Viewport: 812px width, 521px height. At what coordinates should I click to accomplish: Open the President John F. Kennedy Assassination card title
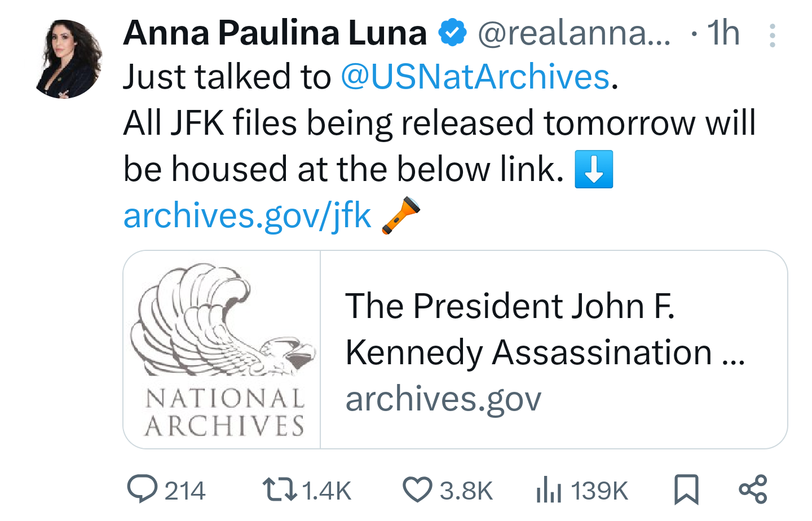pyautogui.click(x=544, y=329)
